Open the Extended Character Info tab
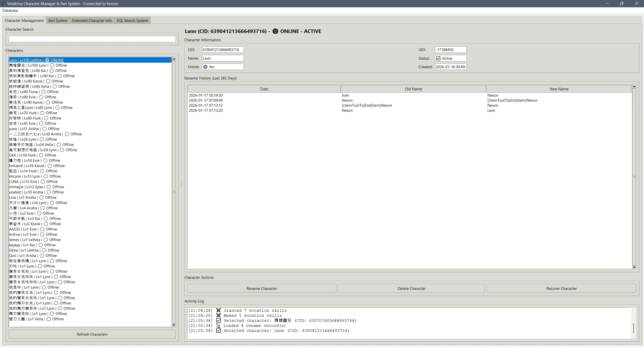644x347 pixels. pyautogui.click(x=92, y=21)
